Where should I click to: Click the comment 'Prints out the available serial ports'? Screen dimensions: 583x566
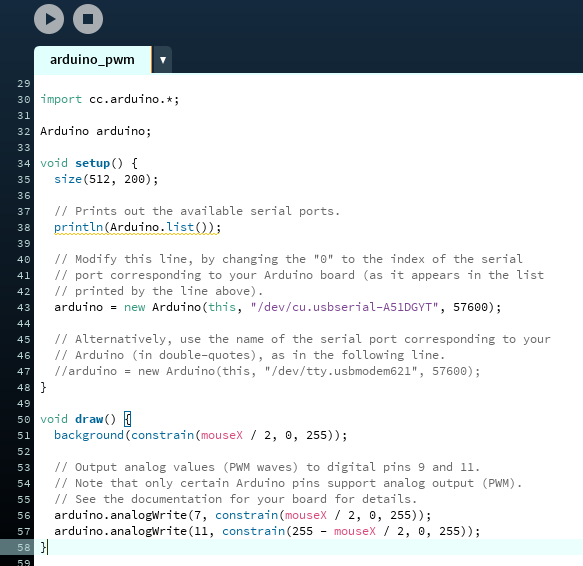(197, 211)
